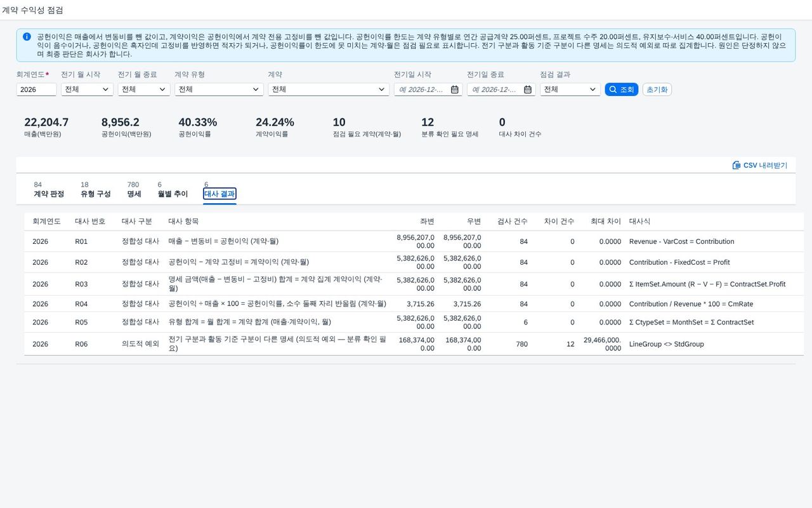Click the 22,204.7 매출 KPI value
The height and width of the screenshot is (508, 812).
(x=46, y=122)
